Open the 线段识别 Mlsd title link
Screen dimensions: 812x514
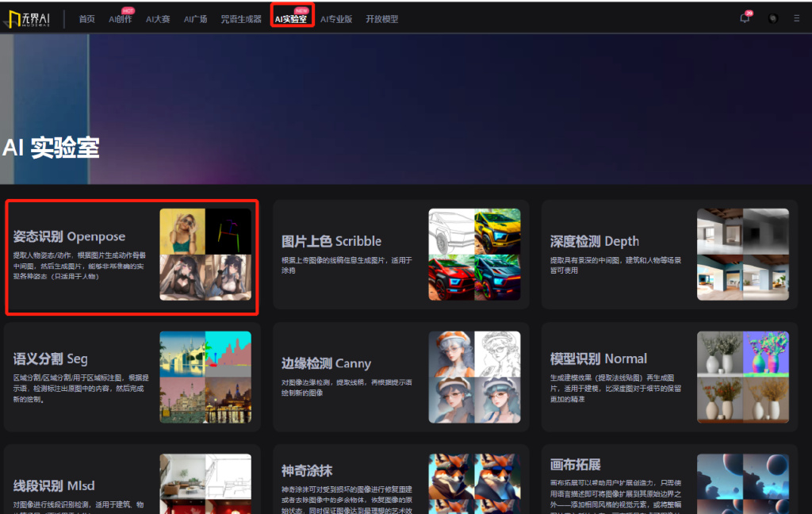click(x=54, y=485)
